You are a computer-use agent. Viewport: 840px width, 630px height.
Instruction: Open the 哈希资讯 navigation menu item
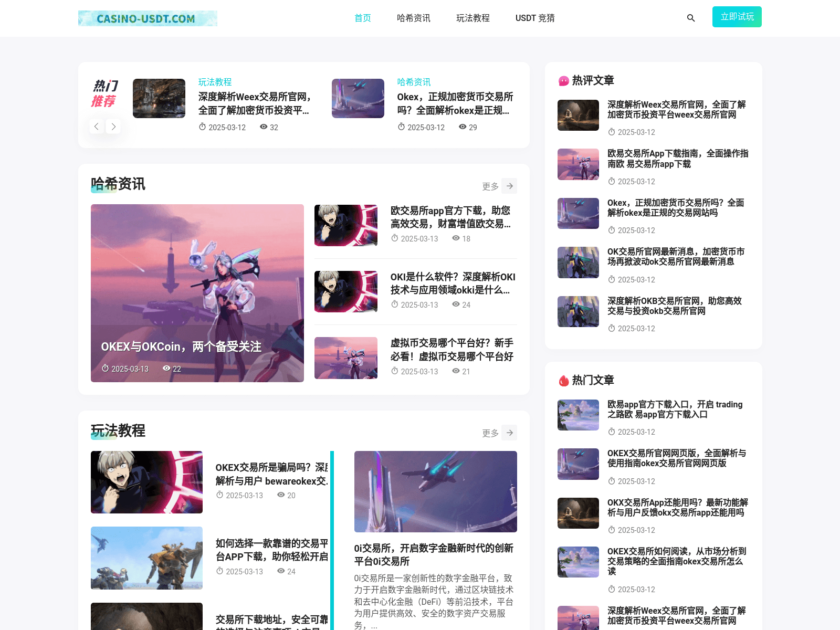414,18
